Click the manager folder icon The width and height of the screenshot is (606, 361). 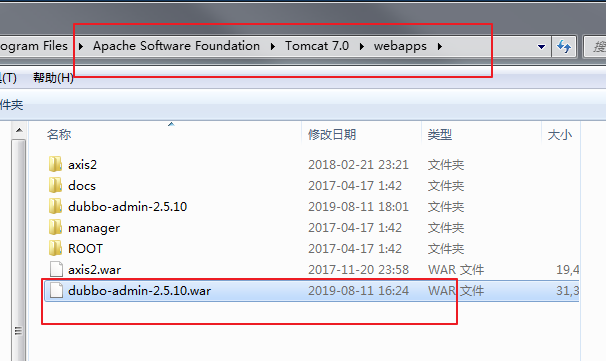tap(55, 227)
